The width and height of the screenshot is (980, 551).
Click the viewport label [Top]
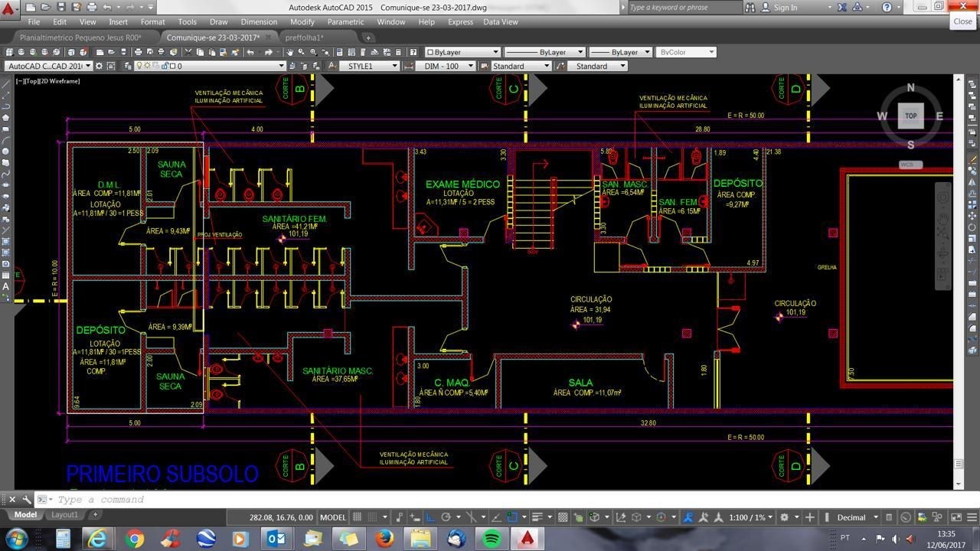[x=31, y=80]
